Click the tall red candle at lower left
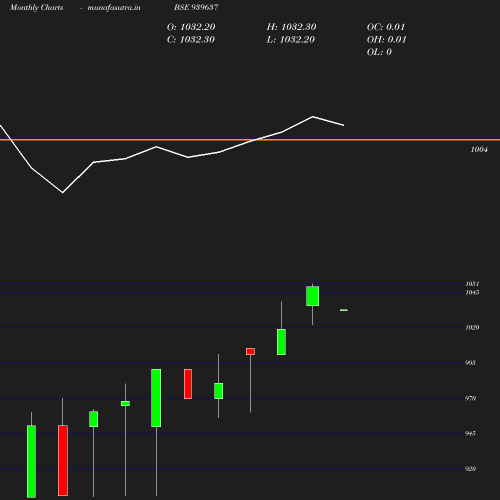The image size is (500, 500). click(63, 460)
